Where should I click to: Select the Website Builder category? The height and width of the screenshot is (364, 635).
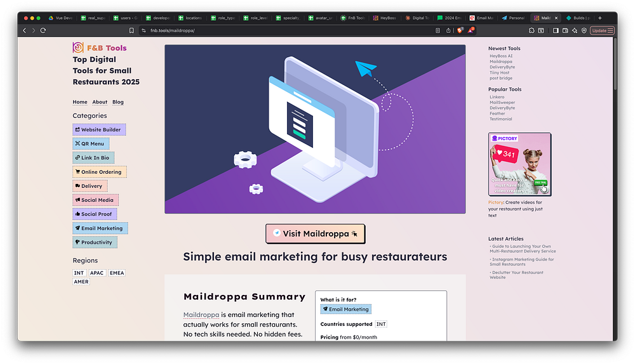tap(99, 130)
